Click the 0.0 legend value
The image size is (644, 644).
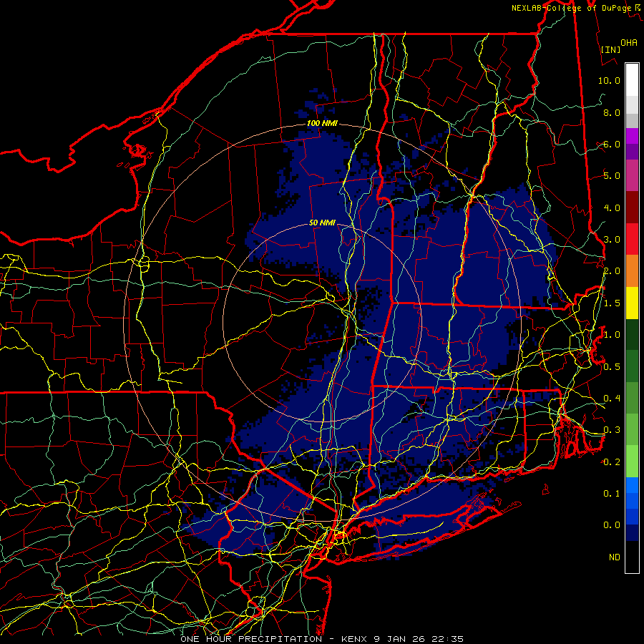point(612,525)
